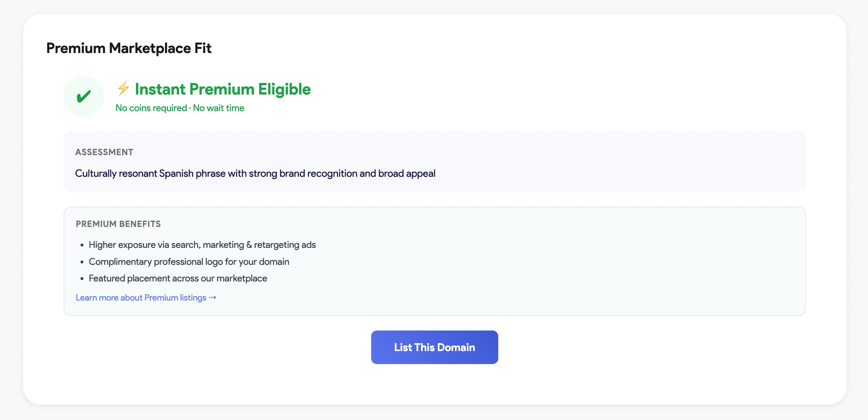Click the Premium Marketplace Fit heading

pos(129,48)
